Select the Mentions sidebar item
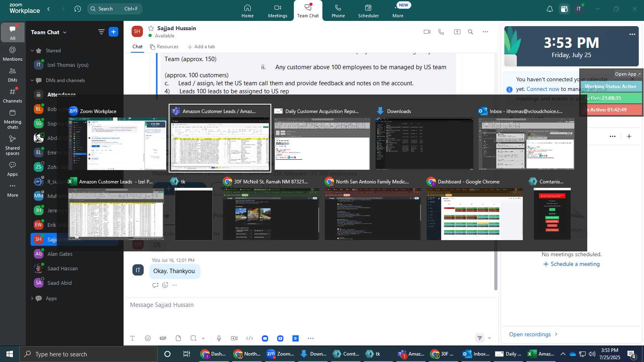Viewport: 644px width, 362px height. tap(13, 54)
